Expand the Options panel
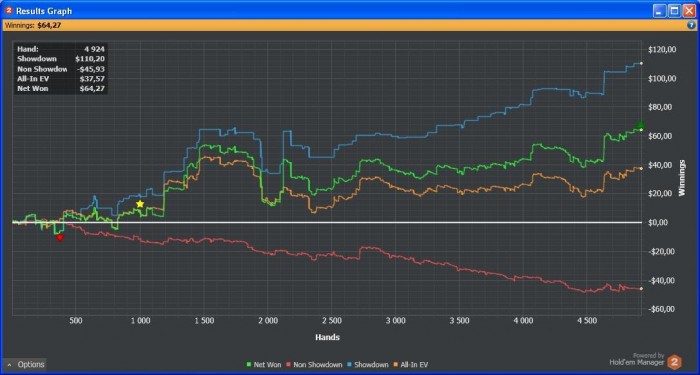Image resolution: width=700 pixels, height=375 pixels. point(25,365)
